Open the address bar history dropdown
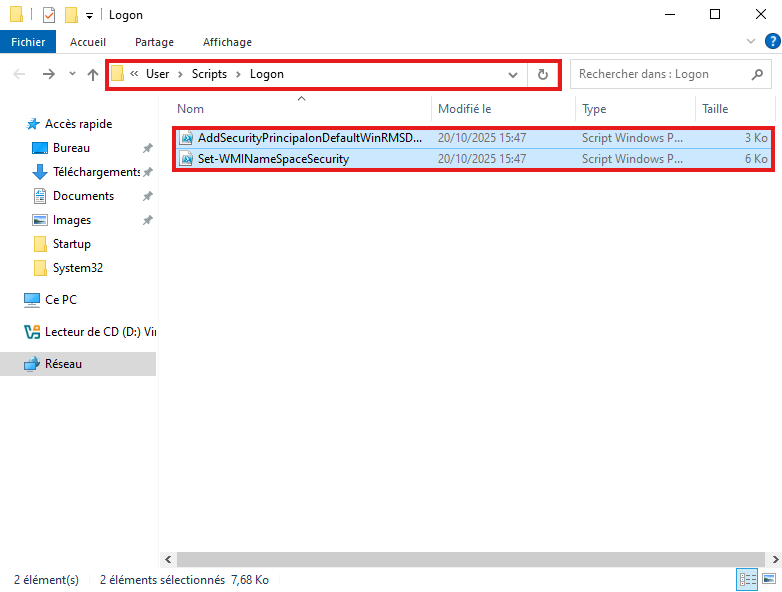 coord(513,74)
